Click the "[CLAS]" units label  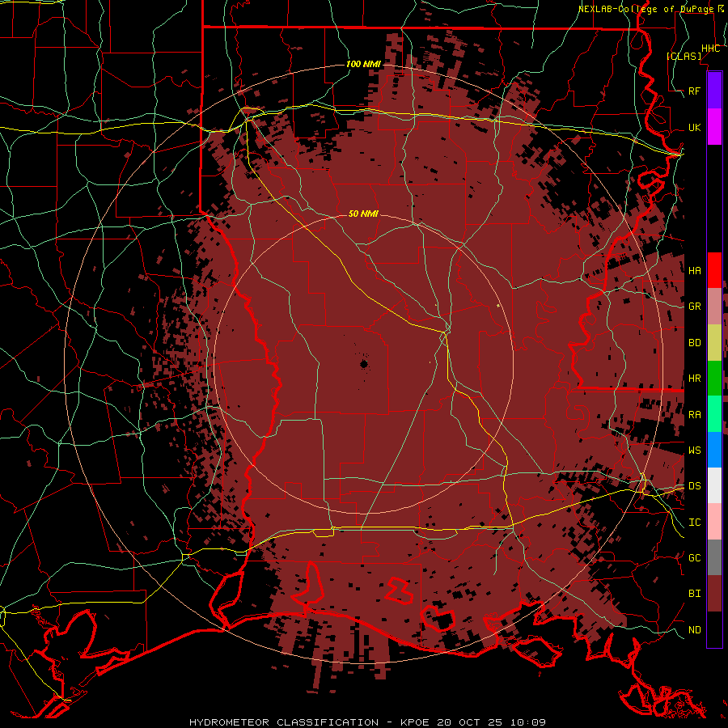point(684,56)
